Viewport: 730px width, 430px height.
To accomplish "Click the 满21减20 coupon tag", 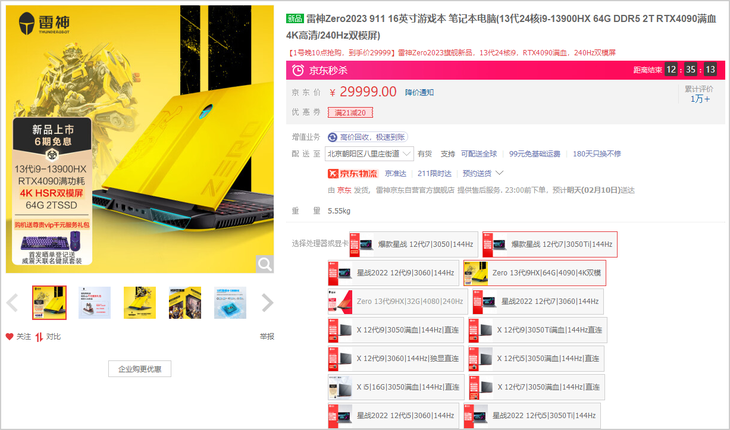I will [350, 113].
